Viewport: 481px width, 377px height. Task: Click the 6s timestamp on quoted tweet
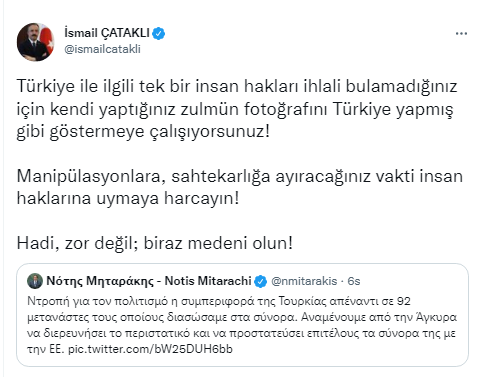(x=354, y=281)
